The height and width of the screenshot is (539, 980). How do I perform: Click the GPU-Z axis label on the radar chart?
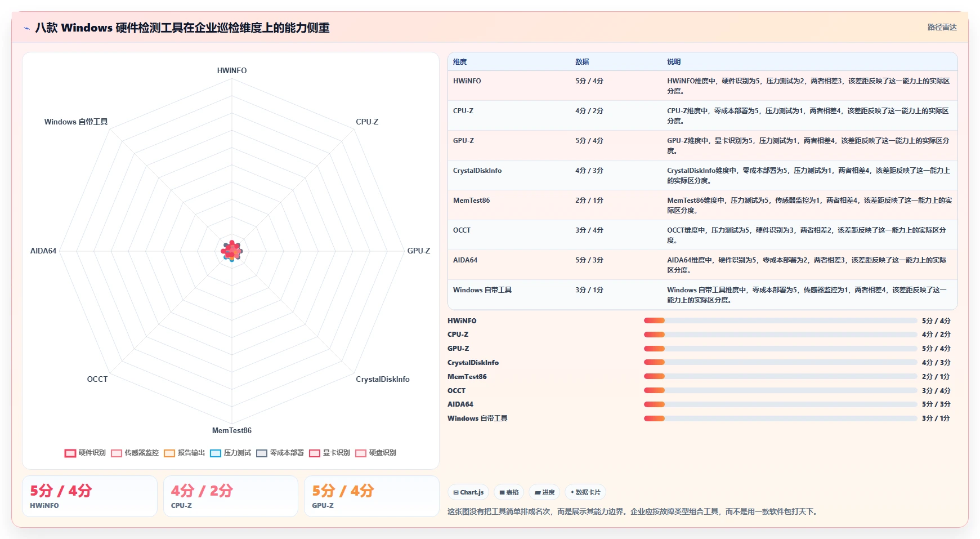[419, 251]
